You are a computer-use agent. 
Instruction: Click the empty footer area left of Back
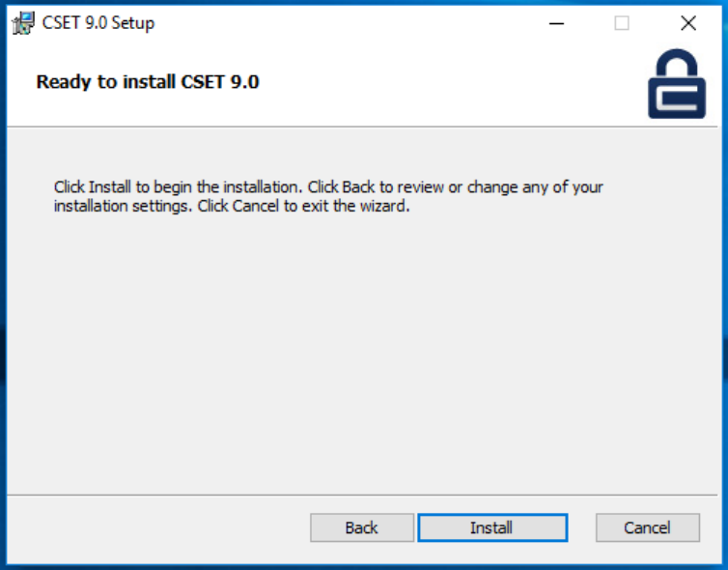click(154, 527)
